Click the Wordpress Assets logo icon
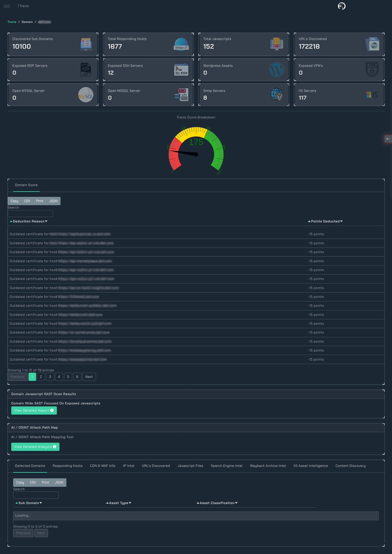The width and height of the screenshot is (392, 554). click(x=277, y=70)
